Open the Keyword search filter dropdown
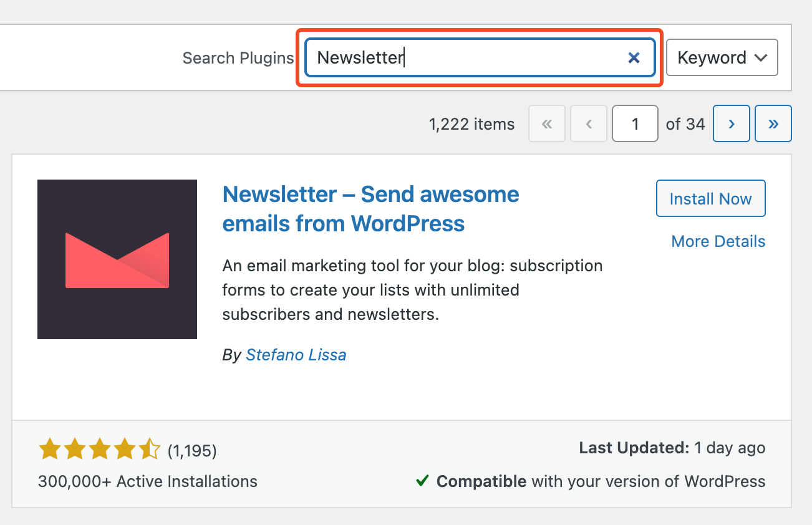 (x=722, y=57)
